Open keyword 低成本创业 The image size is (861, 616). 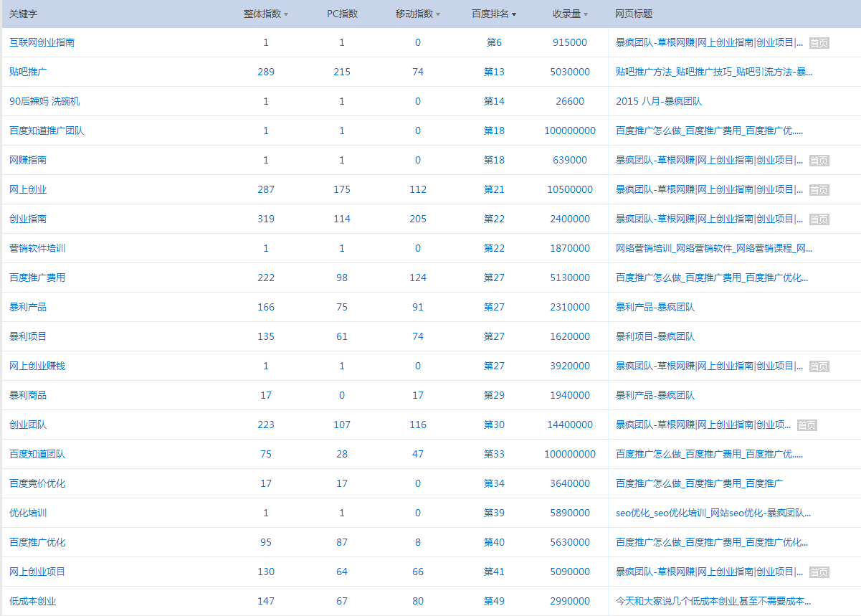[32, 601]
